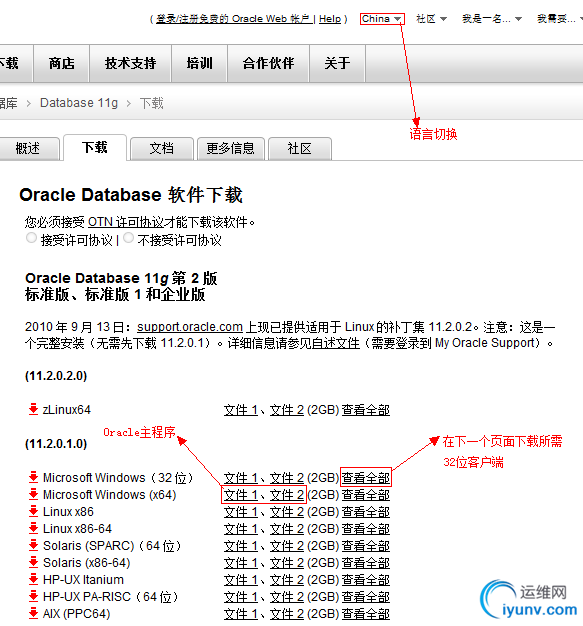
Task: Click Solaris (x86-64) download arrow icon
Action: (34, 562)
